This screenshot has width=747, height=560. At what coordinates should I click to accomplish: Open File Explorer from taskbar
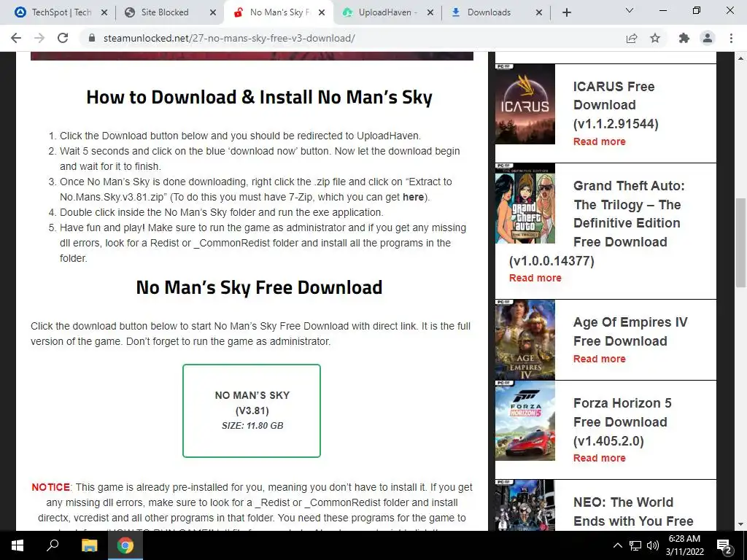coord(89,545)
